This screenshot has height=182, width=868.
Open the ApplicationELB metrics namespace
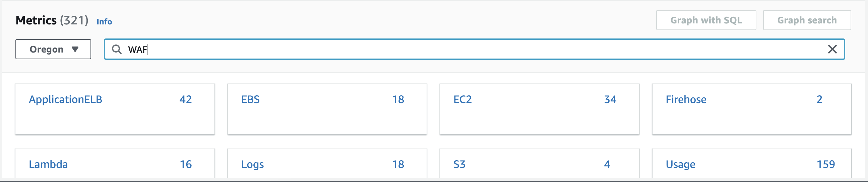click(115, 109)
